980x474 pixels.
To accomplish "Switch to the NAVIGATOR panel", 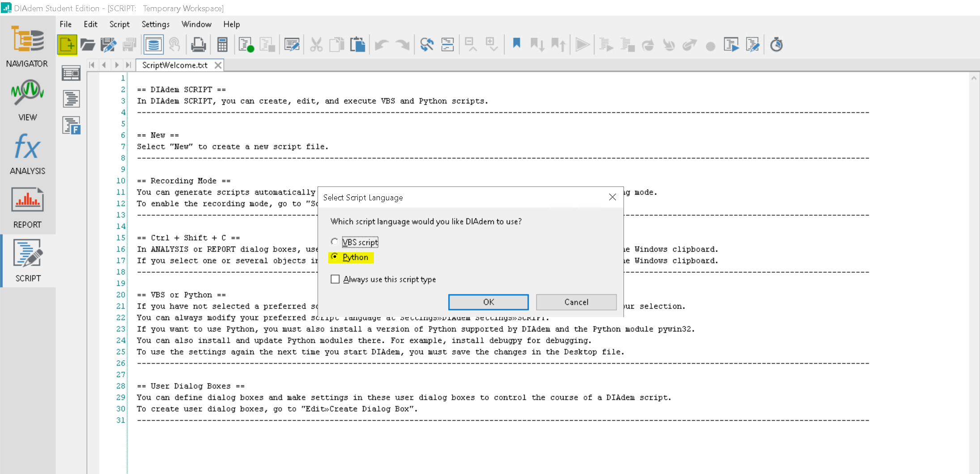I will [x=27, y=47].
